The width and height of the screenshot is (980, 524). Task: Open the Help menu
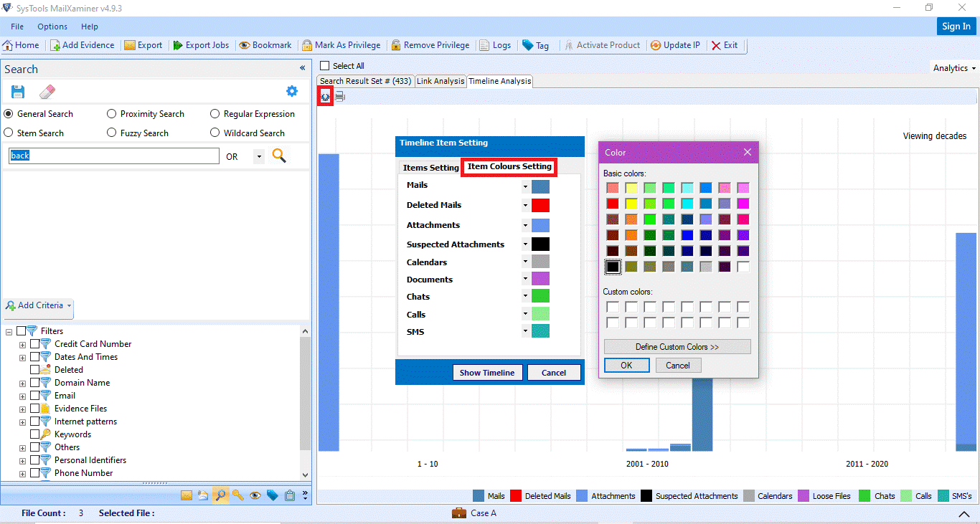(90, 27)
